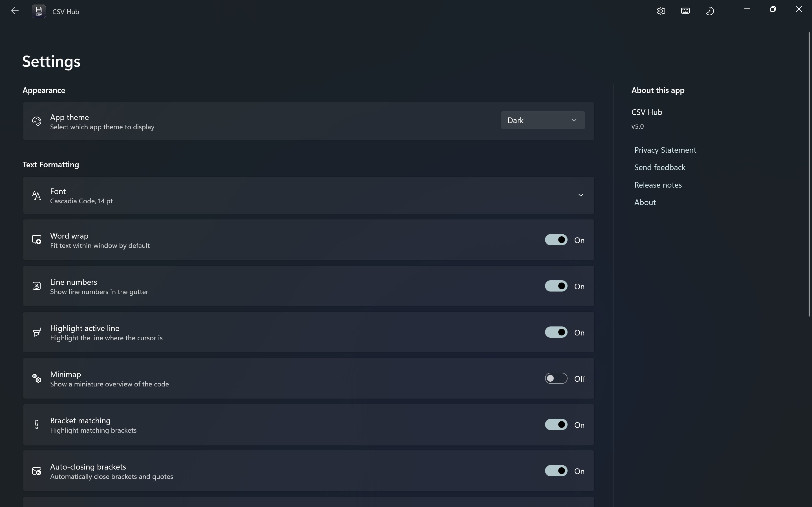812x507 pixels.
Task: Click the Font settings icon
Action: [x=37, y=195]
